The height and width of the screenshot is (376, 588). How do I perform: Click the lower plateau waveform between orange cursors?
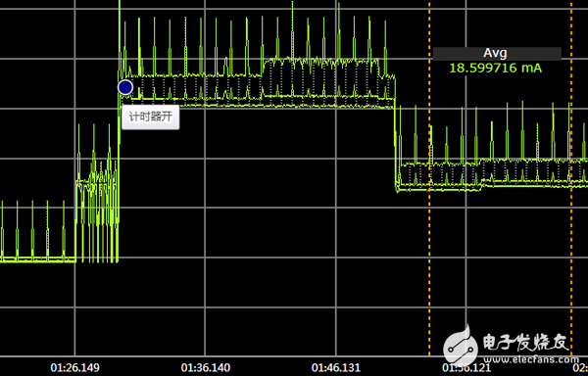point(500,174)
